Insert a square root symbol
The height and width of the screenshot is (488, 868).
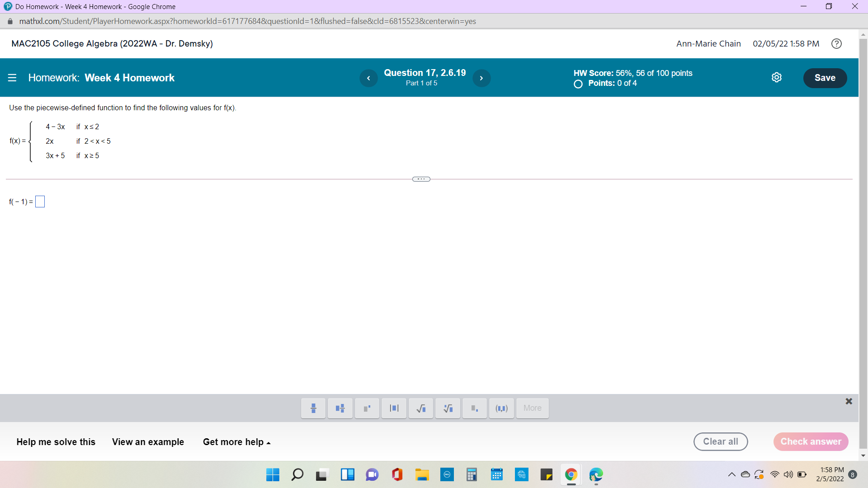(421, 408)
